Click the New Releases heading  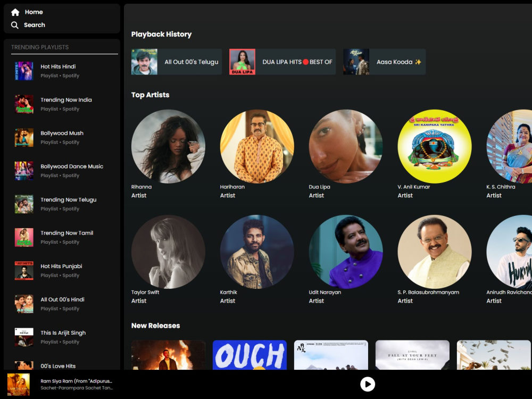click(x=156, y=326)
